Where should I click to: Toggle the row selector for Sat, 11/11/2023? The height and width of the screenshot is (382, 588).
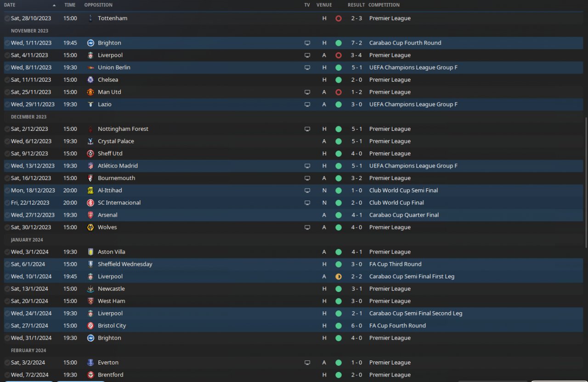7,80
